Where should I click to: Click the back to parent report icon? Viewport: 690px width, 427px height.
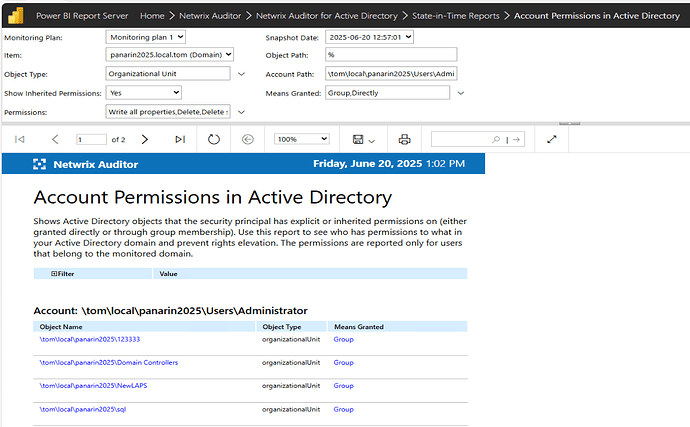coord(248,140)
